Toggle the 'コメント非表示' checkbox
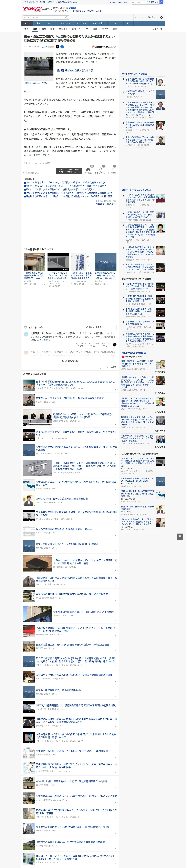 pyautogui.click(x=102, y=367)
